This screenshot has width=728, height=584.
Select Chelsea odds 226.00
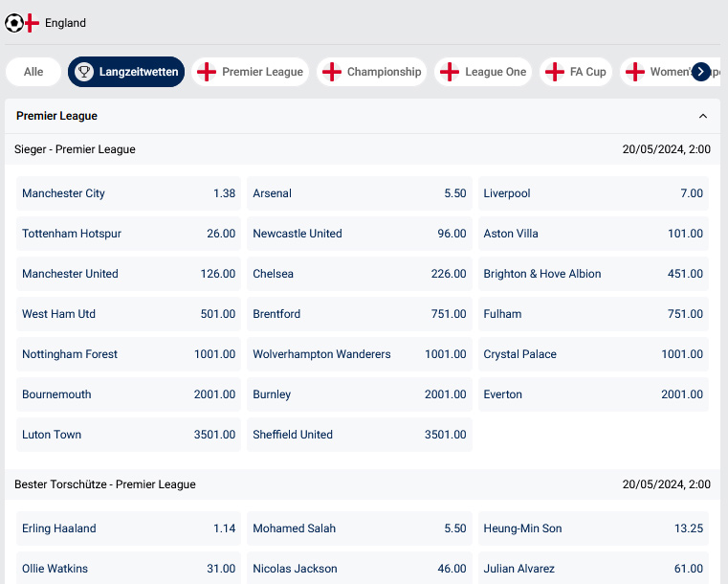click(360, 274)
